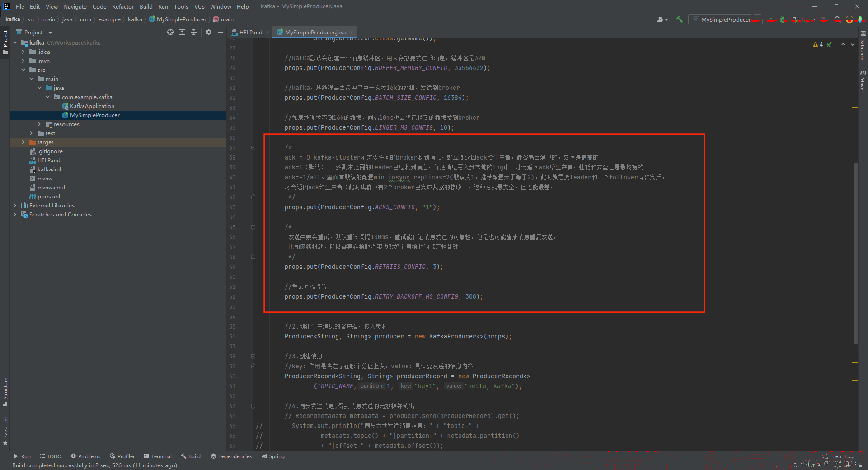Open Project panel gear settings
The height and width of the screenshot is (470, 868).
click(x=208, y=32)
